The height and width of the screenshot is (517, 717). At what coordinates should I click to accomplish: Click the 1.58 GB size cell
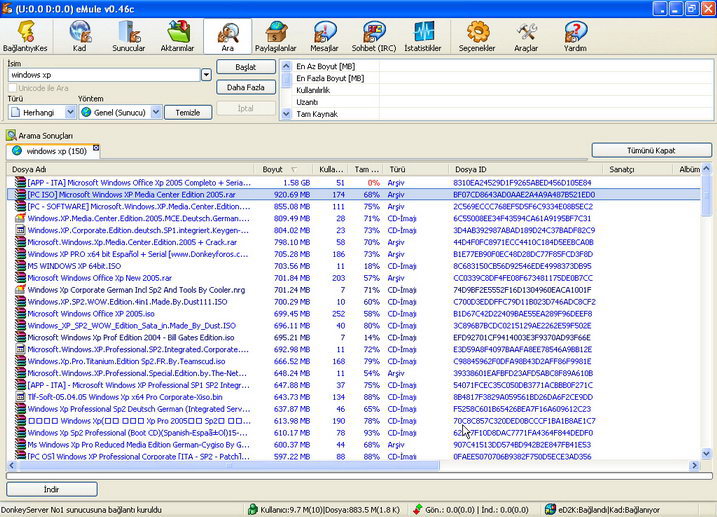click(297, 182)
